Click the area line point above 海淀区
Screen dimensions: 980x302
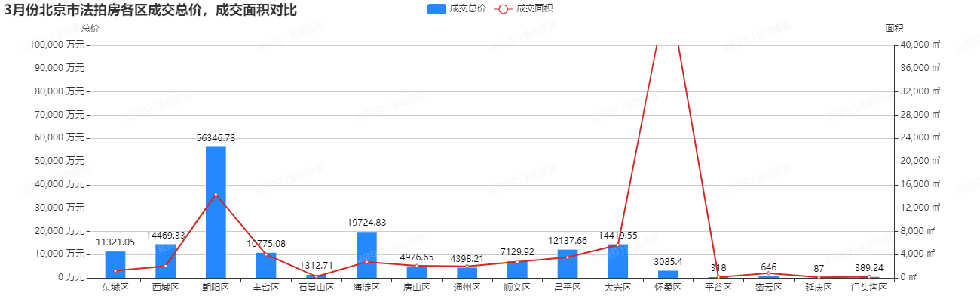click(366, 262)
